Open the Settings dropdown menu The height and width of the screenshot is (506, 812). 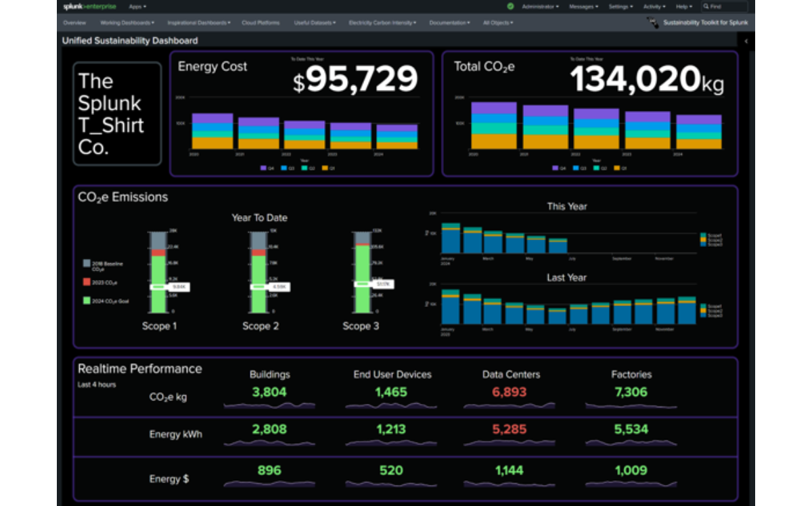pyautogui.click(x=621, y=6)
